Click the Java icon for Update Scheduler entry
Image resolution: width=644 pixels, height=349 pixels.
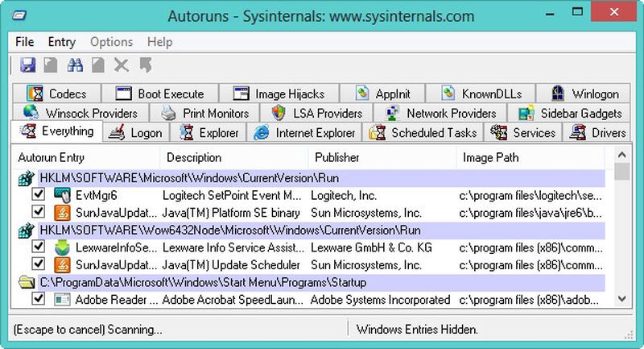tap(63, 265)
